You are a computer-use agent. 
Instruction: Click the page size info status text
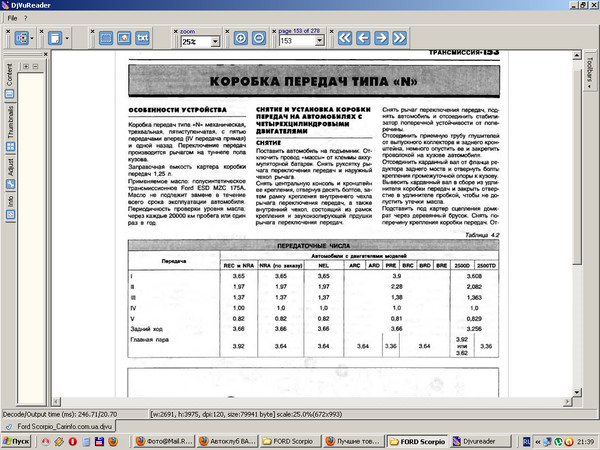246,414
